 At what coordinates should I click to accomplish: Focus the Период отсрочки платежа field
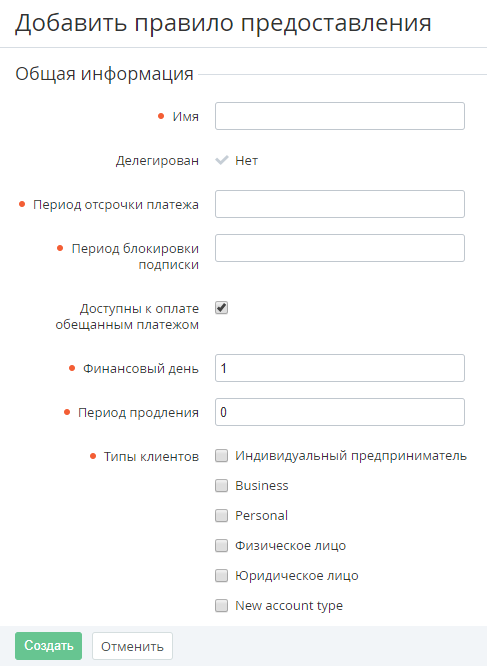tap(340, 204)
